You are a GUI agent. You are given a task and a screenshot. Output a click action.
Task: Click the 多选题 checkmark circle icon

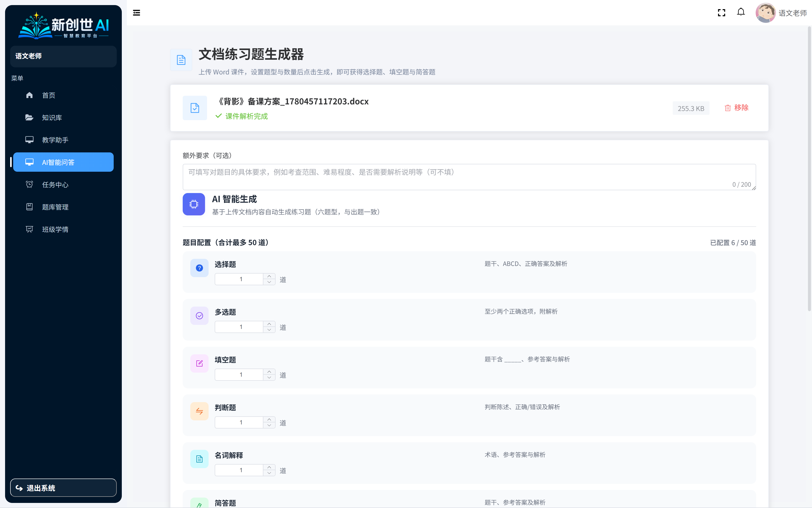[x=199, y=315]
